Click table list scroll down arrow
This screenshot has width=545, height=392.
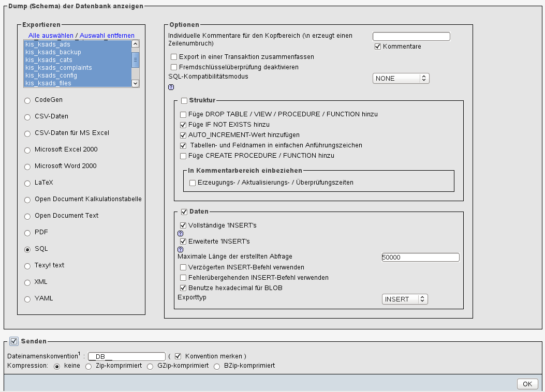click(136, 83)
